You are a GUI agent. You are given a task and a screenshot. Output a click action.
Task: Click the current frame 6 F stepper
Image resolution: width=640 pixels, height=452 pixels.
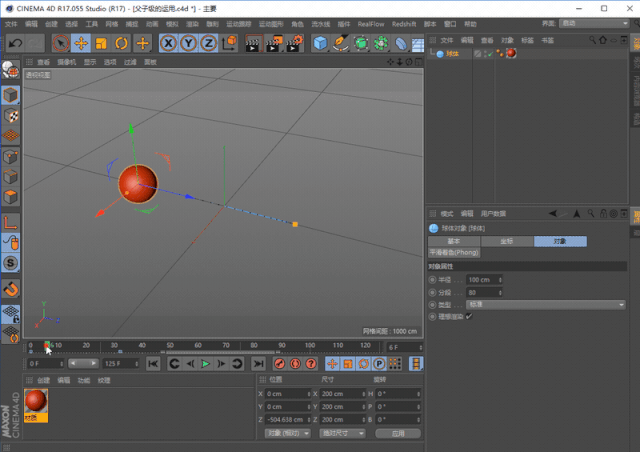click(420, 347)
